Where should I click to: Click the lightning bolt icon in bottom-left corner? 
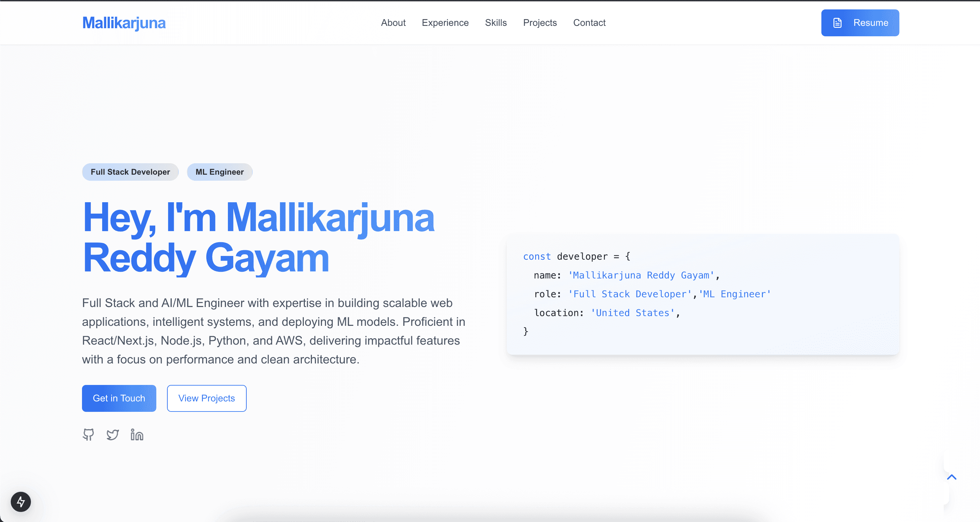21,502
